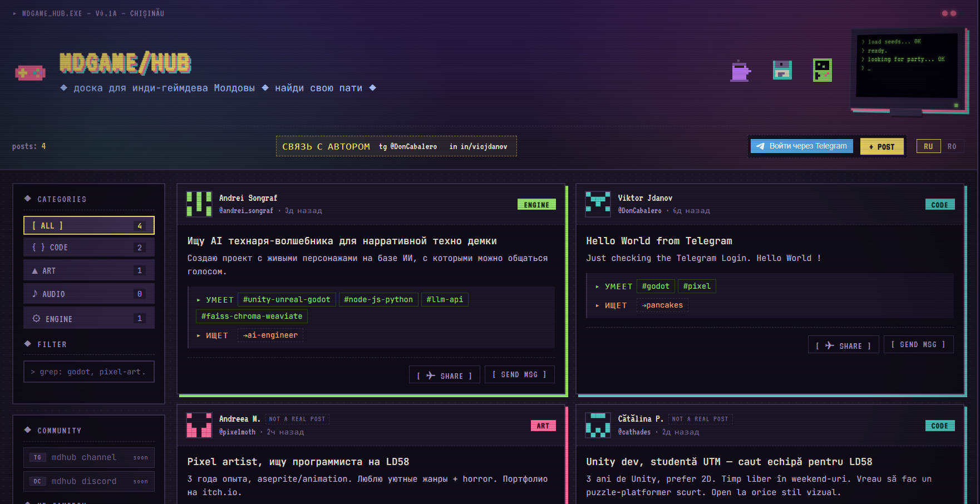Select the ALL category filter
Screen dimensions: 980x504
coord(88,225)
